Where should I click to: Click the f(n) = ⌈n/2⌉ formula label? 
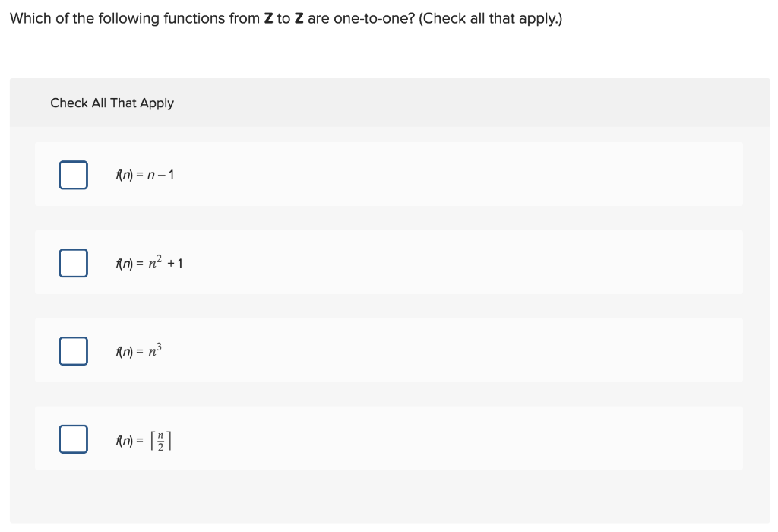pyautogui.click(x=144, y=439)
